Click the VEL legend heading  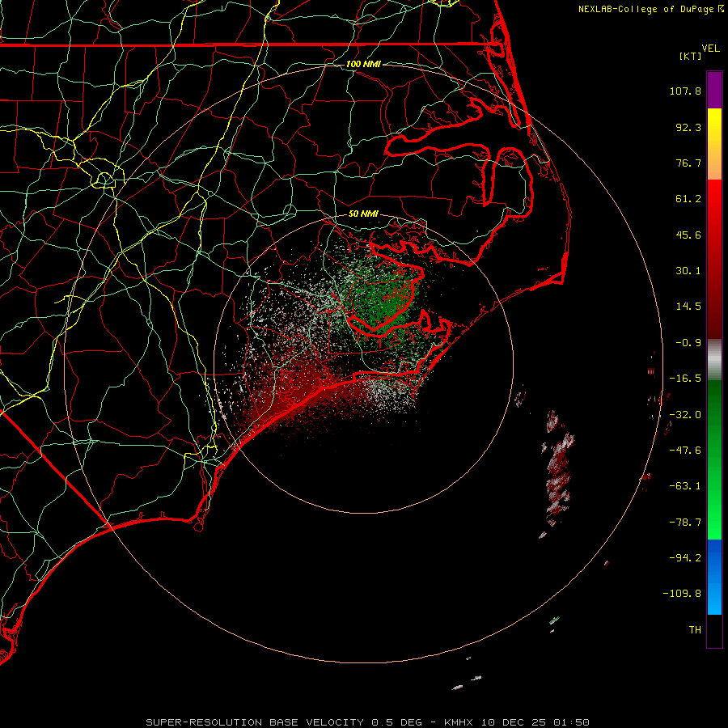coord(710,49)
